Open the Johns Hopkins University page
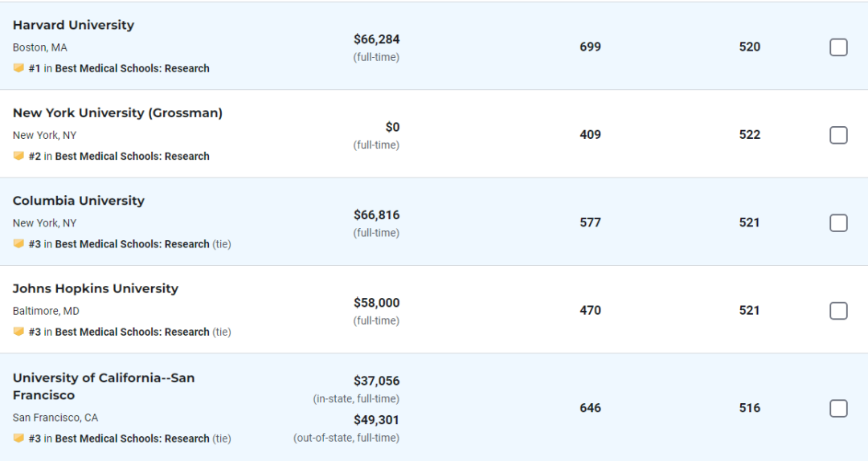 (95, 288)
